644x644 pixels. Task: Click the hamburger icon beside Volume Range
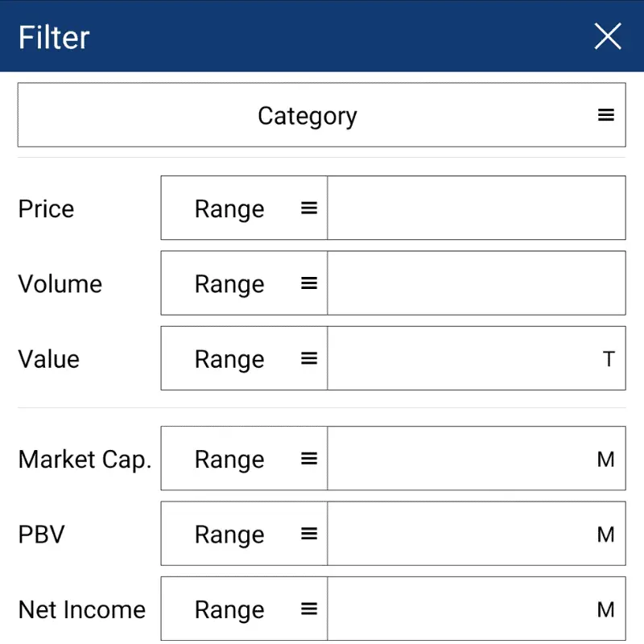[x=308, y=283]
